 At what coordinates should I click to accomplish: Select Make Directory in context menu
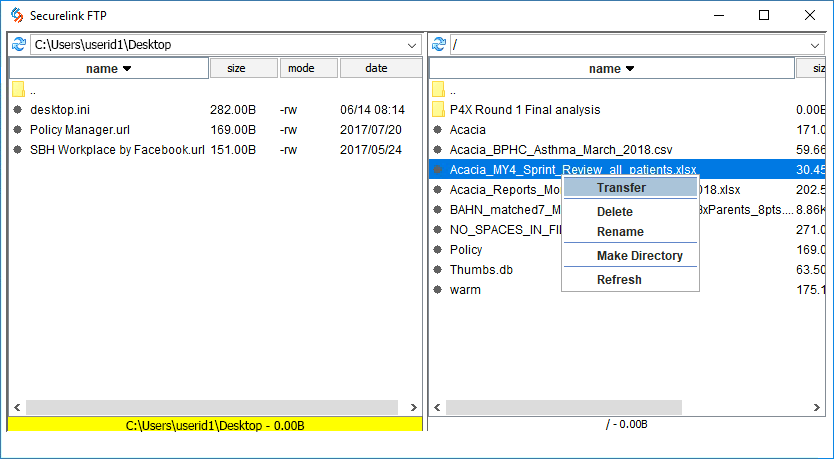point(639,256)
